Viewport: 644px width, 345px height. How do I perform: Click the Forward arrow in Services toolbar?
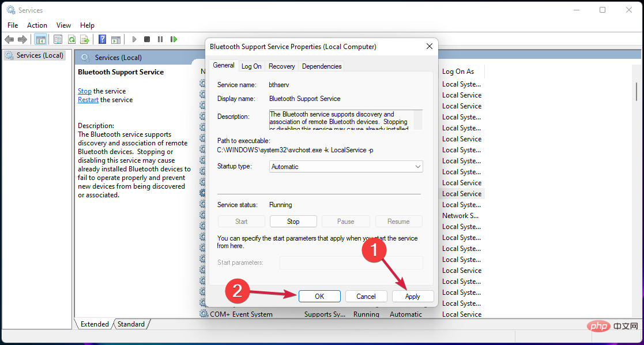point(22,39)
